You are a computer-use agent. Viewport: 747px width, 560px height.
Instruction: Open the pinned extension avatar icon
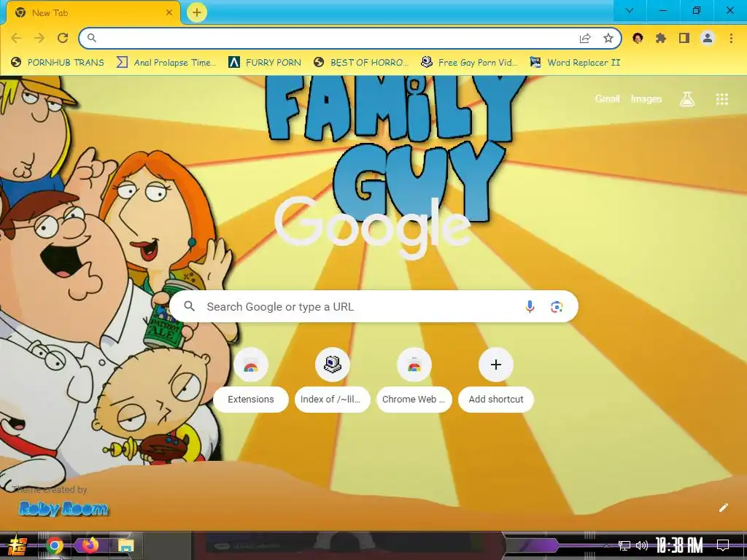[x=638, y=38]
